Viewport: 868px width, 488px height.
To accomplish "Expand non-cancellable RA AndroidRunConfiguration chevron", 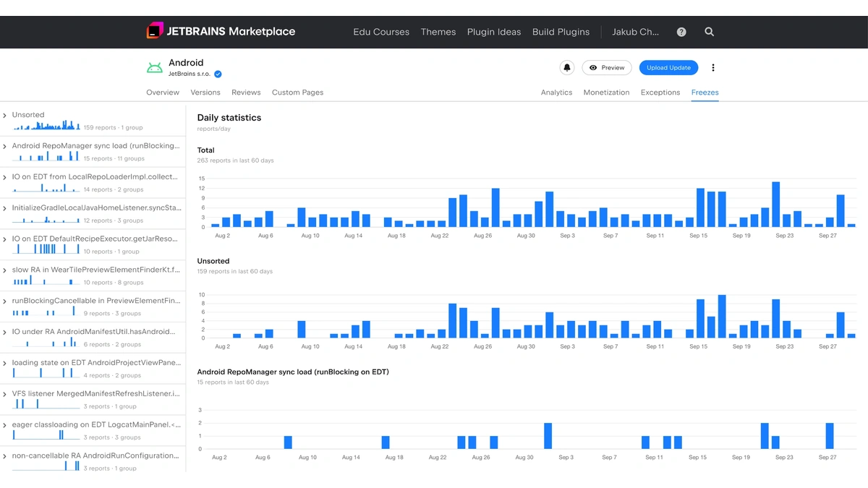I will coord(5,456).
